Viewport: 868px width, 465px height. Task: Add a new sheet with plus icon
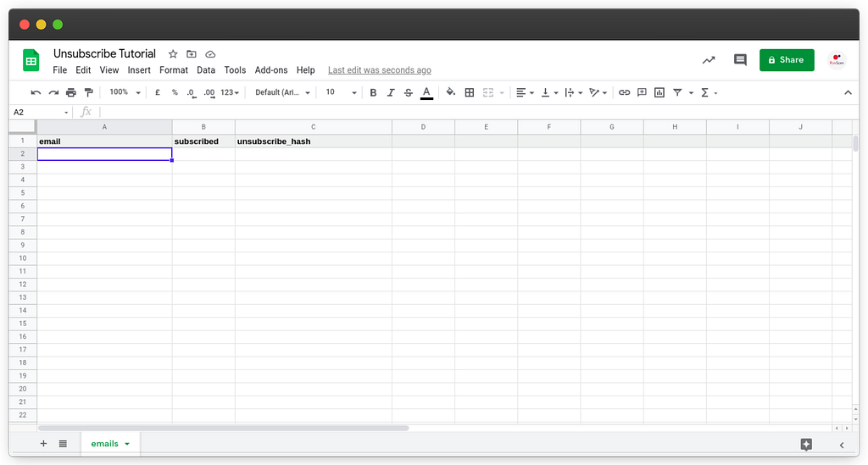click(43, 444)
